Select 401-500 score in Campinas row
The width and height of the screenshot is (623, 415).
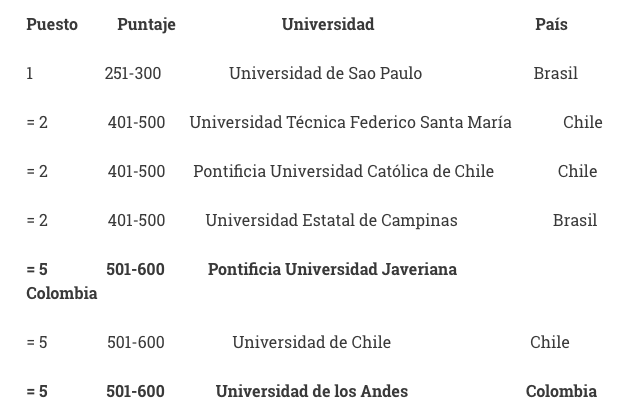point(136,220)
